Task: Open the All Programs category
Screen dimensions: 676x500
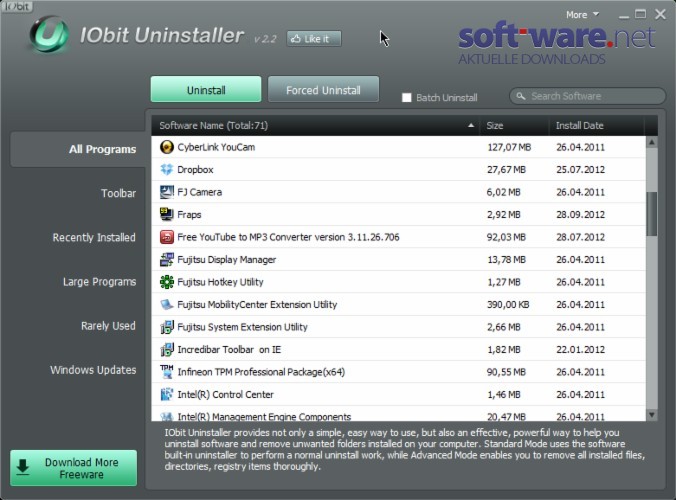Action: click(x=78, y=149)
